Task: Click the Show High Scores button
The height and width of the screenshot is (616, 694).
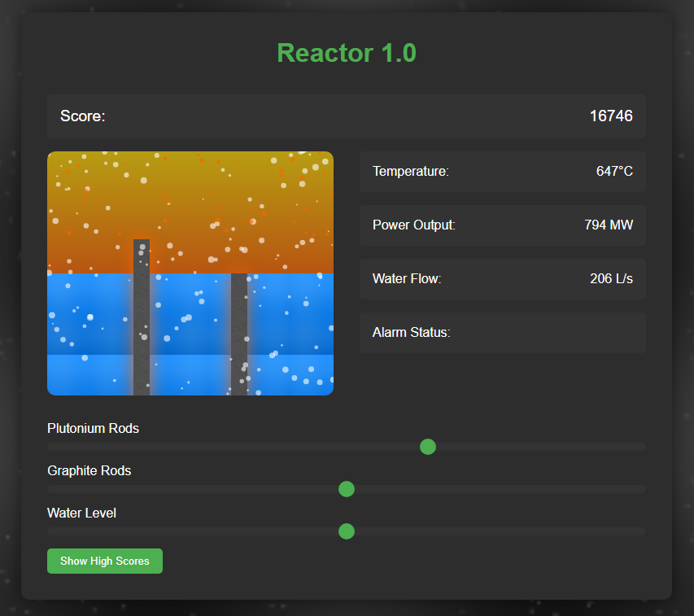Action: 105,561
